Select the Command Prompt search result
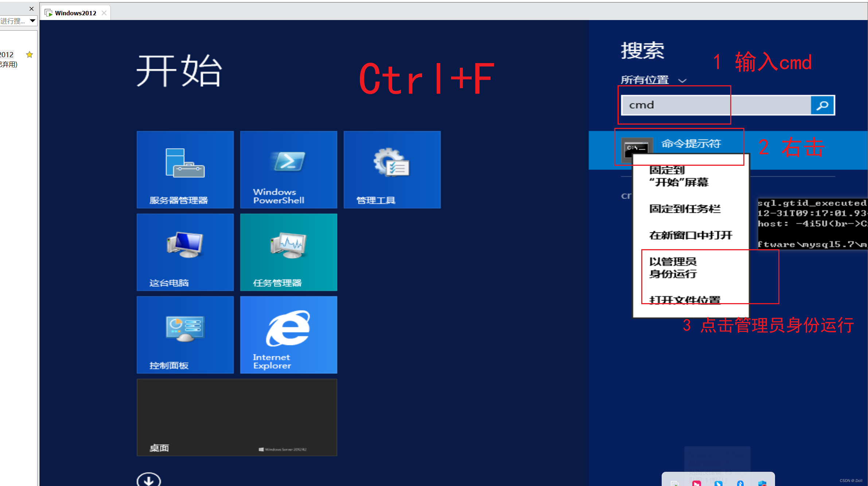Image resolution: width=868 pixels, height=486 pixels. tap(691, 144)
